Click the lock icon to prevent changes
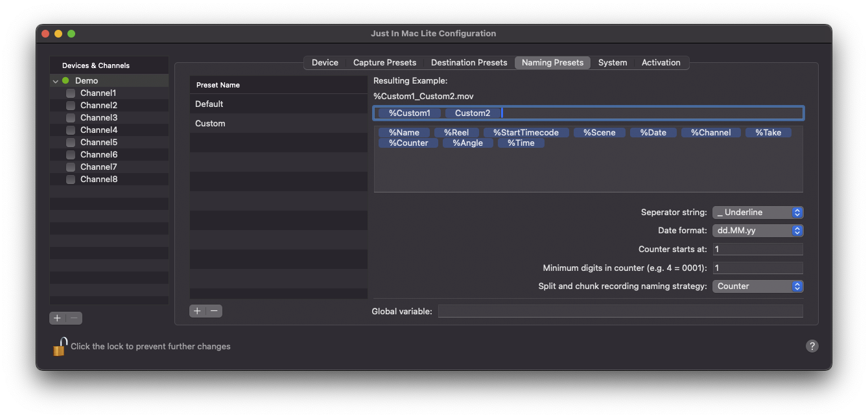Image resolution: width=868 pixels, height=418 pixels. pos(60,346)
